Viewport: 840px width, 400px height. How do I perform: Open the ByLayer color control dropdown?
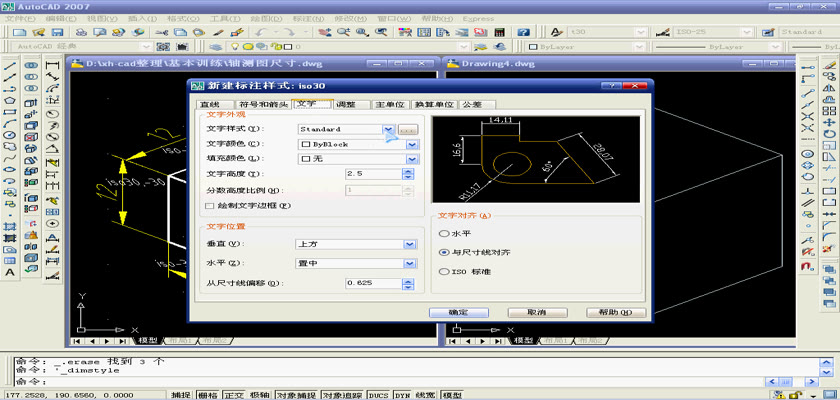pyautogui.click(x=639, y=47)
